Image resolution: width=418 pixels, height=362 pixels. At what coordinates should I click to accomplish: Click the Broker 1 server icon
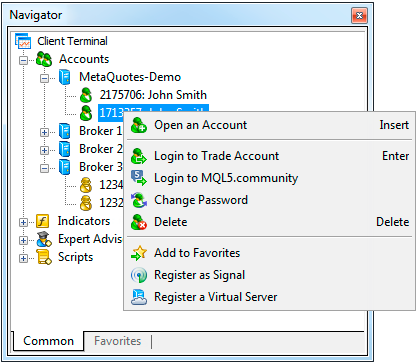64,131
